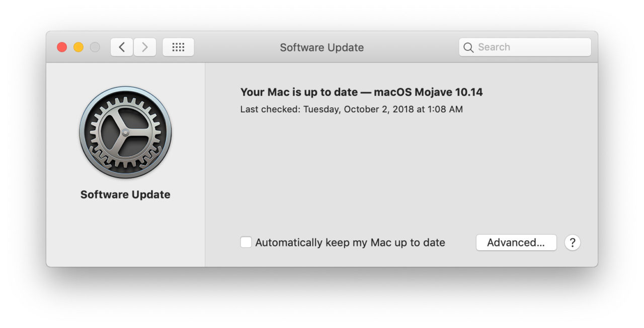This screenshot has width=644, height=328.
Task: Focus the Search text field
Action: click(x=525, y=47)
